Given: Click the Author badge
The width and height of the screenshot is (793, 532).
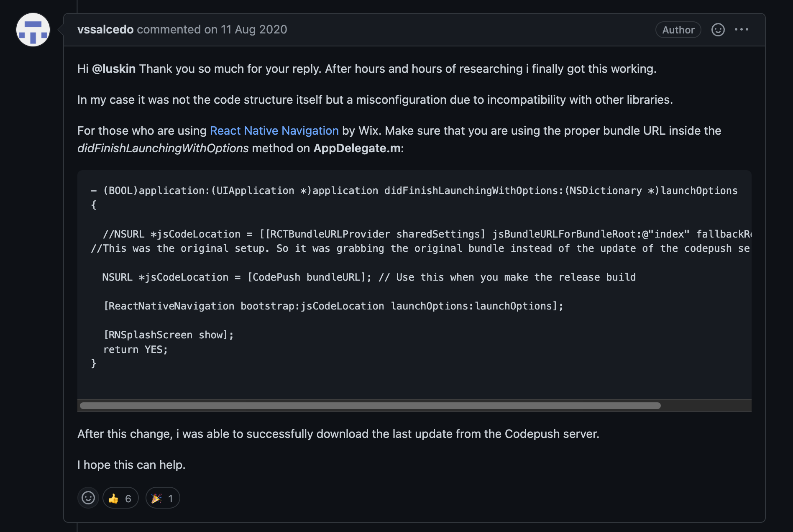Looking at the screenshot, I should 678,29.
